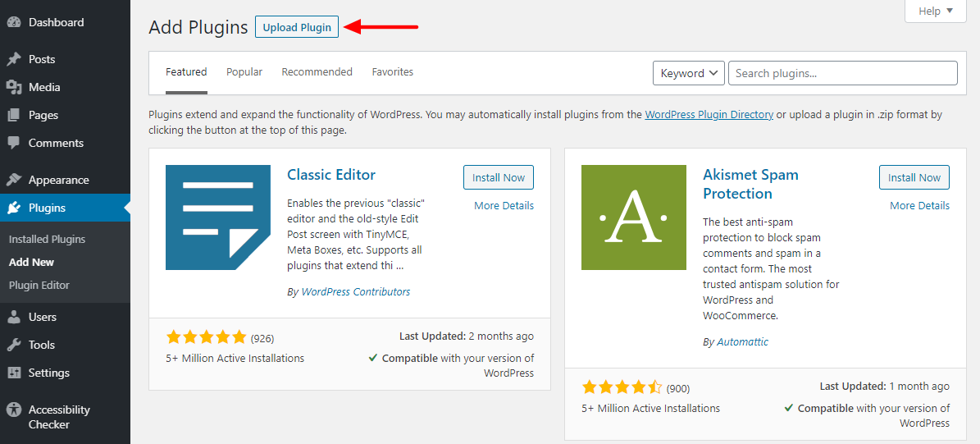Switch to the Featured tab
The width and height of the screenshot is (980, 444).
pos(186,72)
